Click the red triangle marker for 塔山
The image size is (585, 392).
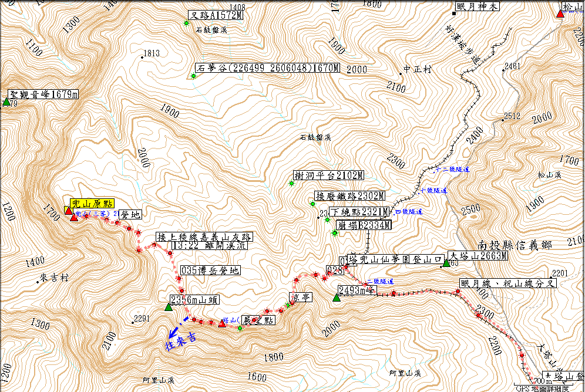222,323
